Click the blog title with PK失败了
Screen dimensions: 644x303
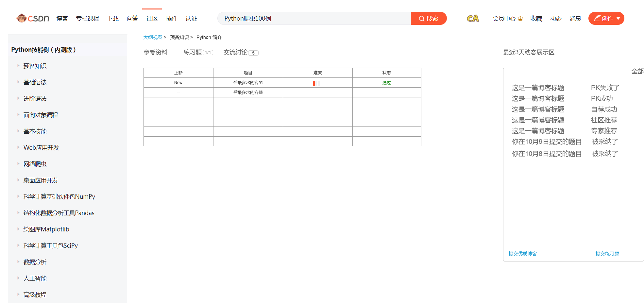(x=538, y=88)
